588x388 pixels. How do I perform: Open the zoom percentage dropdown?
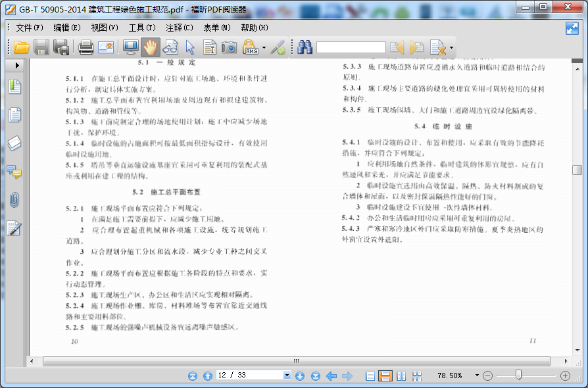[476, 376]
